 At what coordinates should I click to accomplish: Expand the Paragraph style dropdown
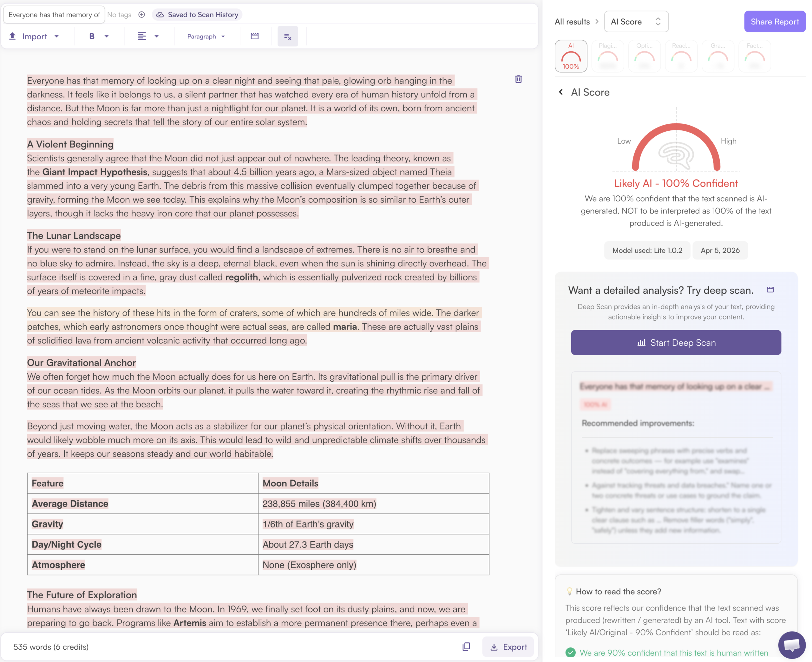pos(206,36)
